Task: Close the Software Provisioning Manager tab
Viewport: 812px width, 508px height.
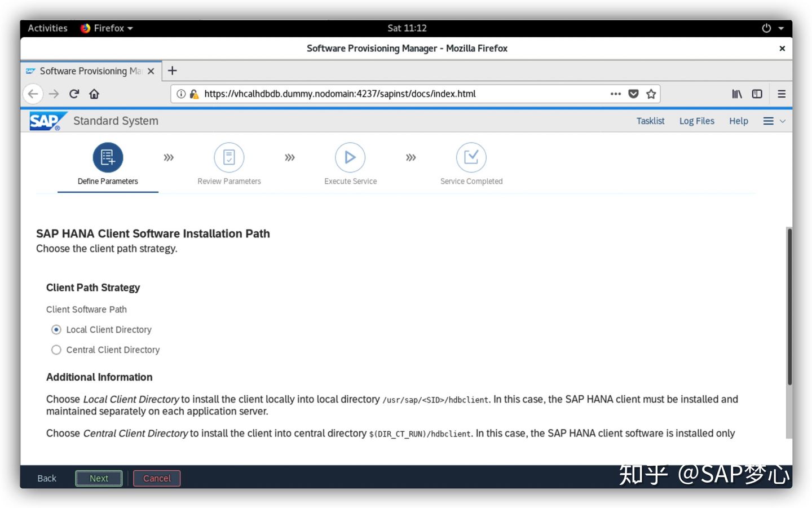Action: (x=151, y=71)
